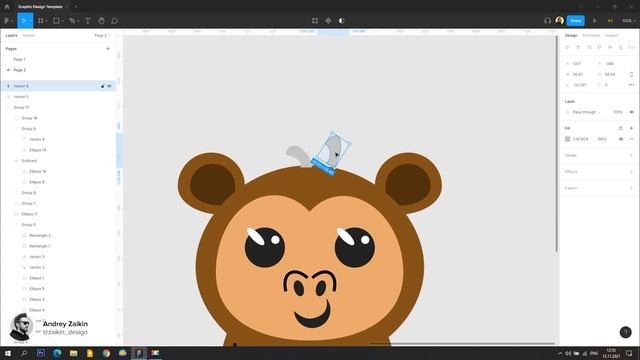Collapse the Group 11 layer
Image resolution: width=640 pixels, height=360 pixels.
[9, 107]
